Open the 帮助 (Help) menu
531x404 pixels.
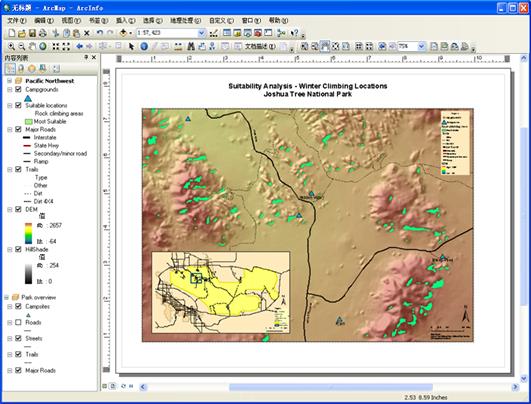tap(278, 21)
